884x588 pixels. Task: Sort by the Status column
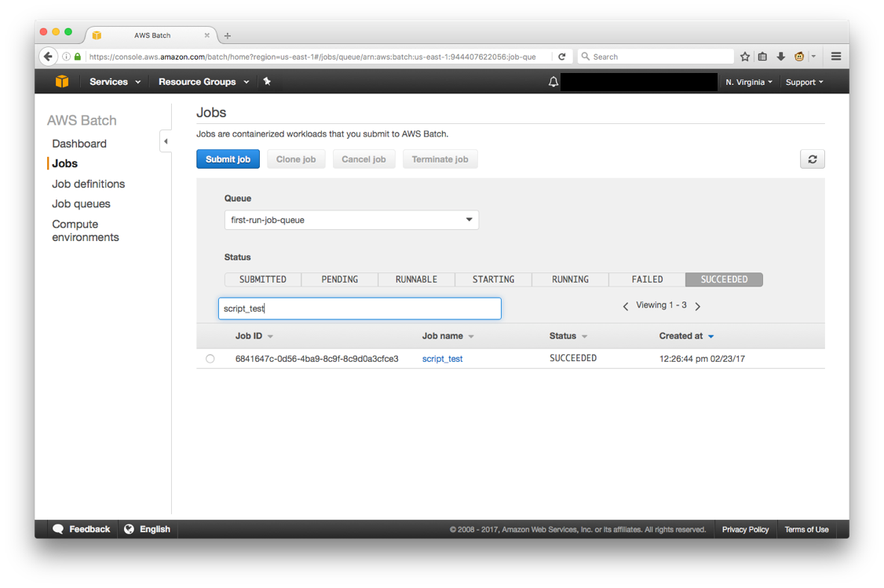(x=568, y=336)
